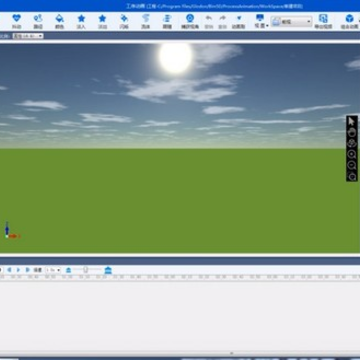Select the orbit rotate tool in viewport
360x360 pixels.
(352, 143)
